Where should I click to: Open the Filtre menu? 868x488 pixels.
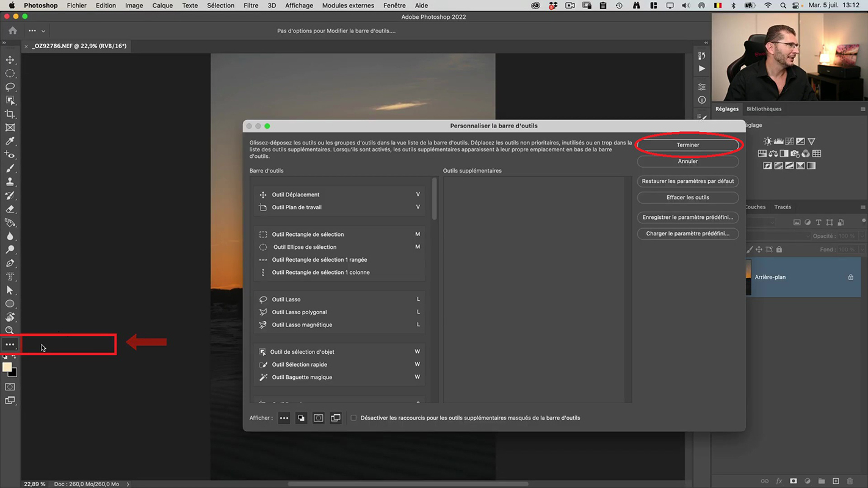click(x=250, y=5)
